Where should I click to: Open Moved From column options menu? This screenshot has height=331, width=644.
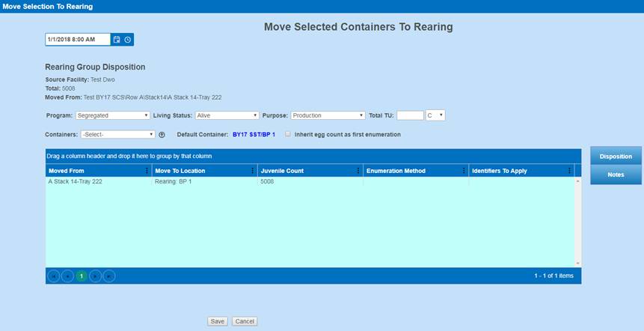pyautogui.click(x=147, y=171)
